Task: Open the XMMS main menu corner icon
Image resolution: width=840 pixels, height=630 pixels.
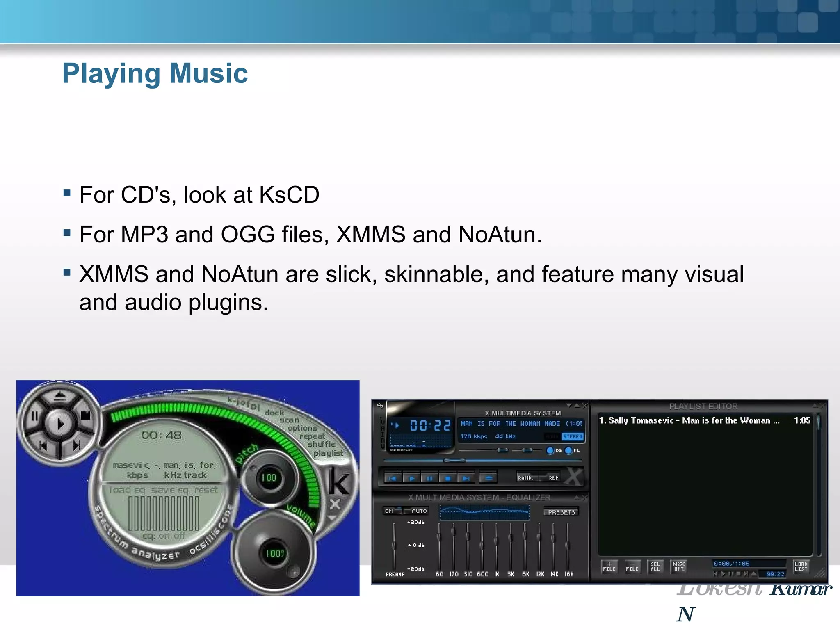Action: [x=380, y=406]
